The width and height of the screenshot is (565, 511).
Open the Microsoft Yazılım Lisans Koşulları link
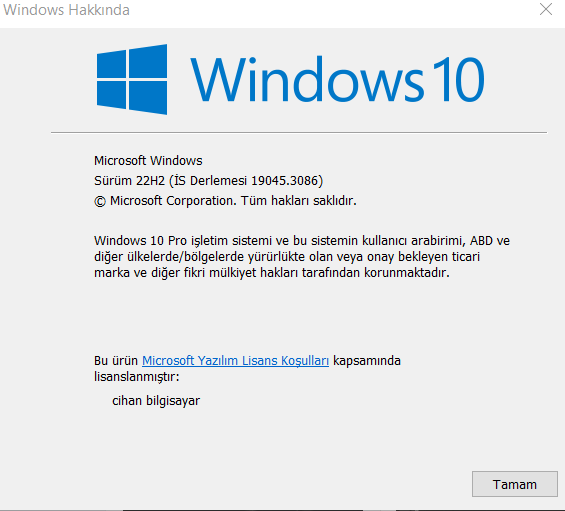(235, 360)
